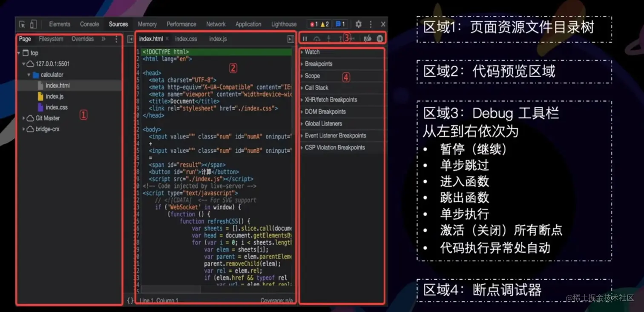Click the yellow index.js file icon
Viewport: 644px width, 312px height.
click(40, 96)
